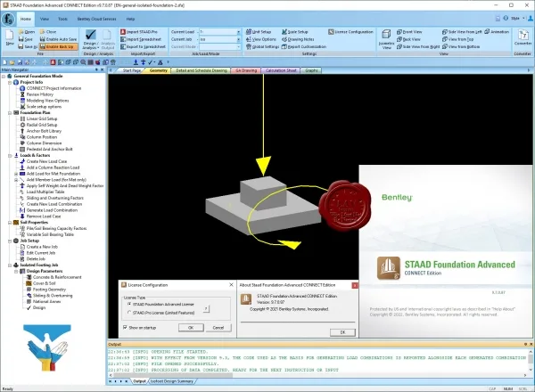Viewport: 535px width, 392px height.
Task: Click Import Spreadsheet
Action: (141, 39)
